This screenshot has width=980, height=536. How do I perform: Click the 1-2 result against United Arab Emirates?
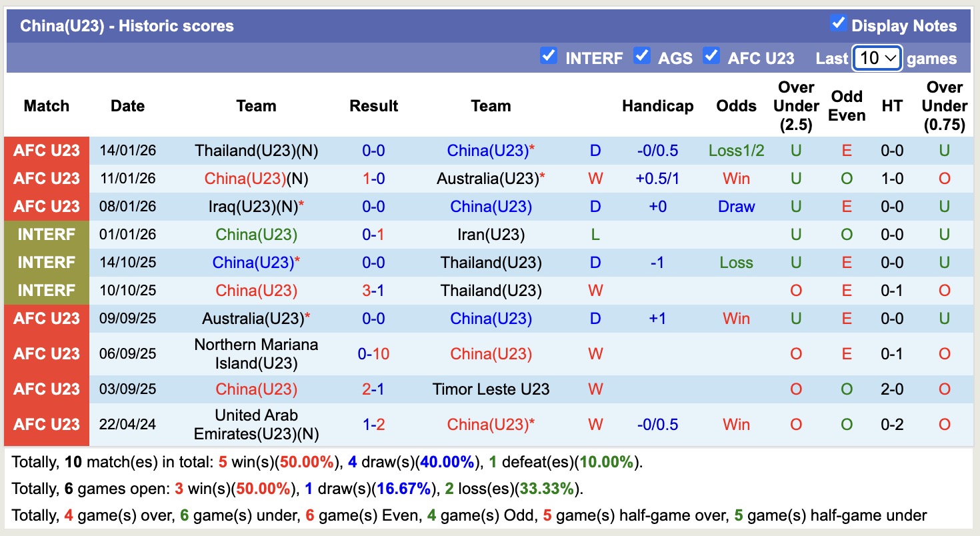point(373,425)
